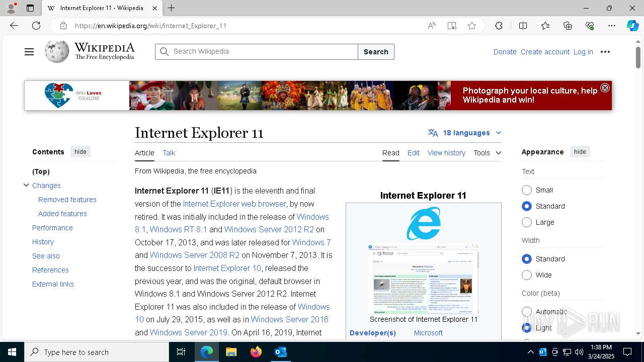Open the View history tab
Screen dimensions: 644x362
446,153
